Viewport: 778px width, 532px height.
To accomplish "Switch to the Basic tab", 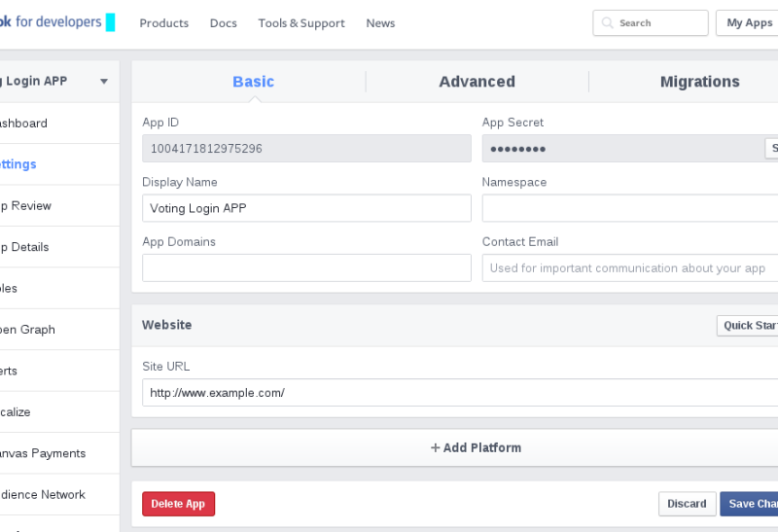I will coord(253,82).
